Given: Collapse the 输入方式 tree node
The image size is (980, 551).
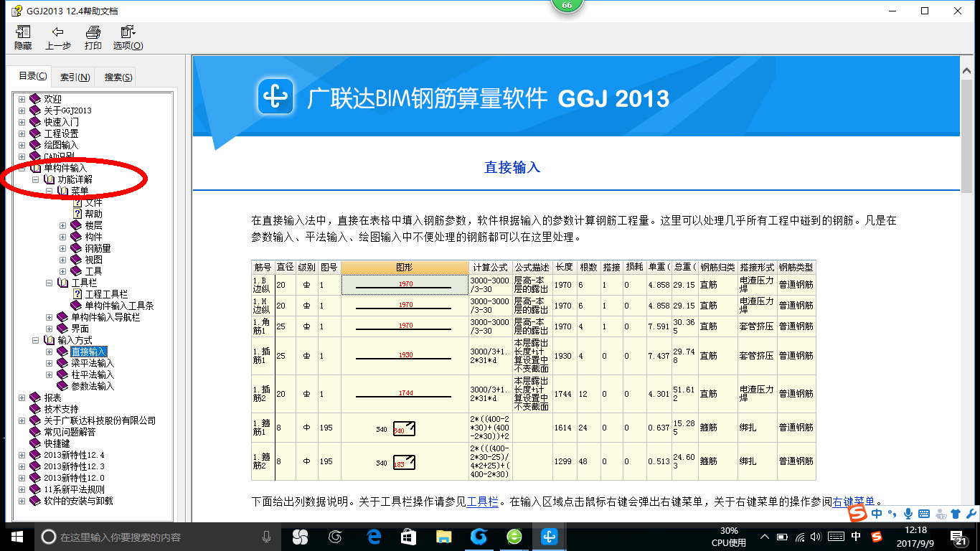Looking at the screenshot, I should [35, 340].
